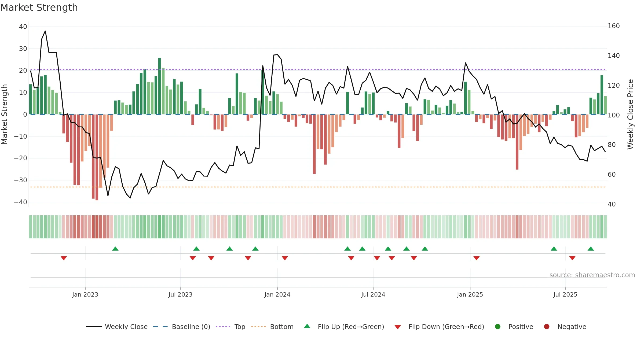Toggle the Flip Up (Red→Green) legend label
Screen dimensions: 644x362
pyautogui.click(x=351, y=327)
